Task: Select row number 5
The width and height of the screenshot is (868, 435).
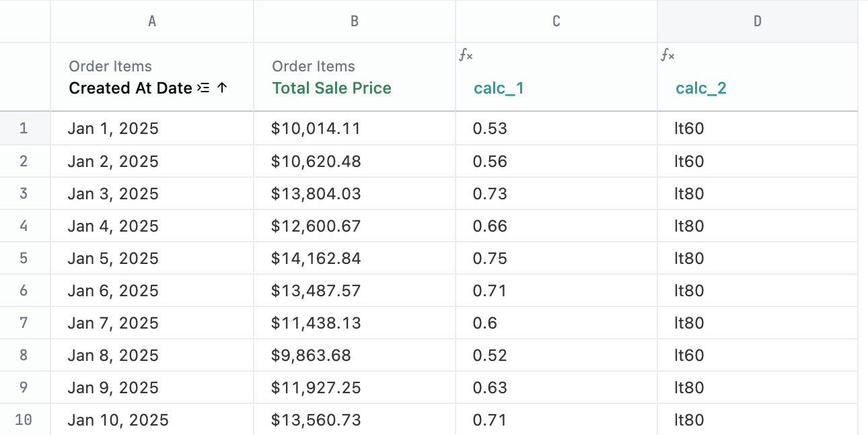Action: point(24,258)
